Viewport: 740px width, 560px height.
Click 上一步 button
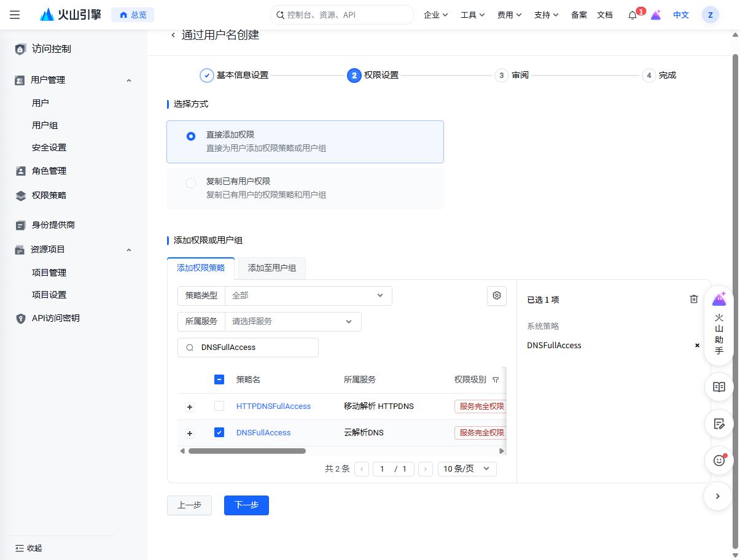pyautogui.click(x=189, y=505)
